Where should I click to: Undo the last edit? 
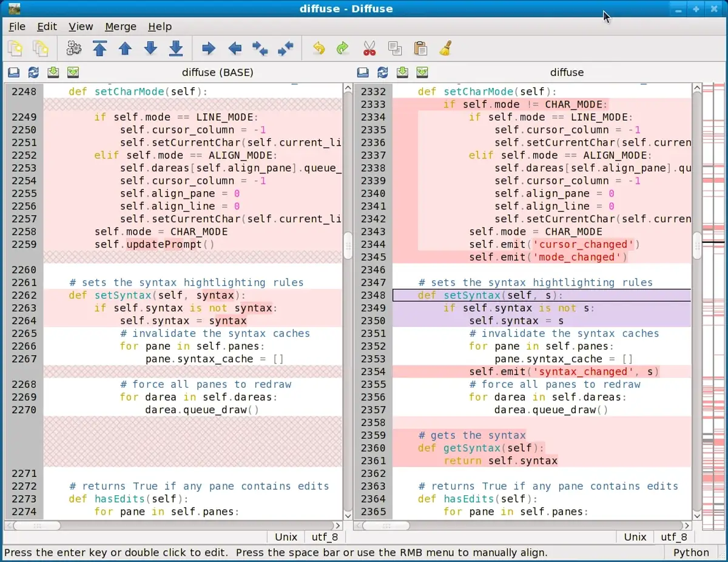click(318, 48)
